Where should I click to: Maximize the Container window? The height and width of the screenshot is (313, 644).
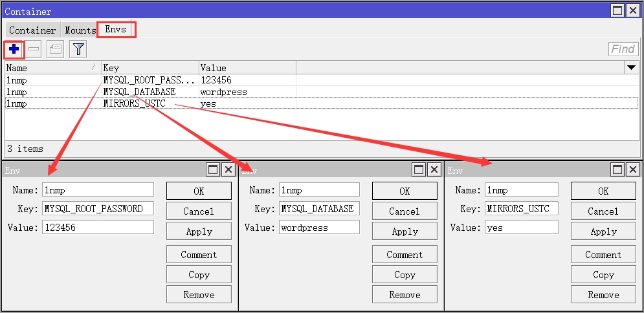617,11
